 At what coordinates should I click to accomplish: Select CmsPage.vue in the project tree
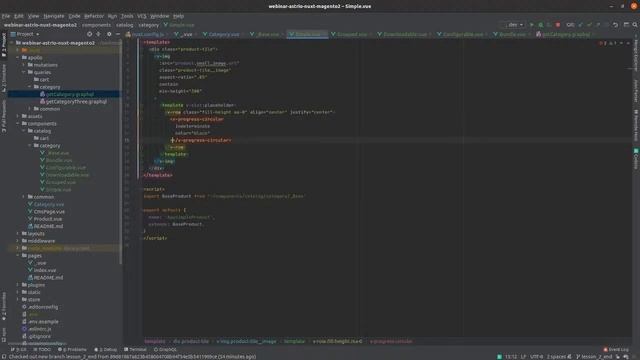tap(49, 212)
